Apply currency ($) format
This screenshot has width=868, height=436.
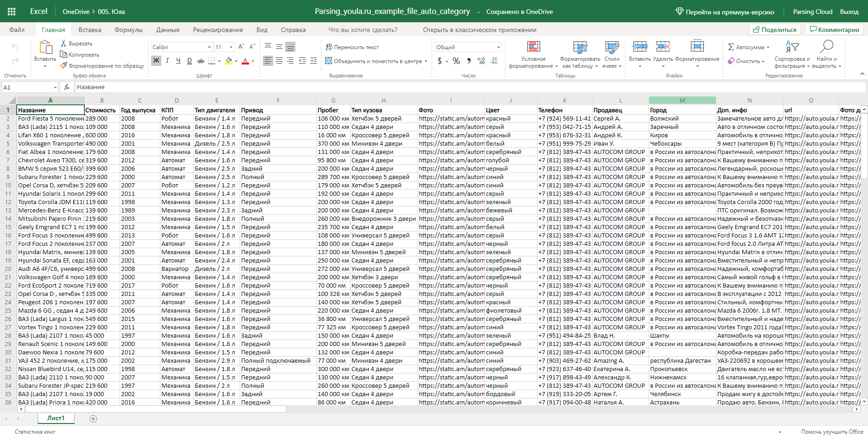pos(440,61)
